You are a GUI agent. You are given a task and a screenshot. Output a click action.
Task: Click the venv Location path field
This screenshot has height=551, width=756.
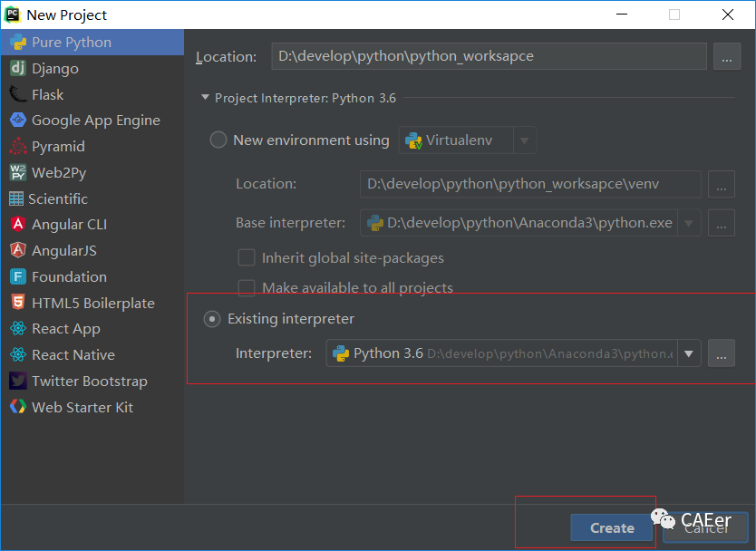530,184
